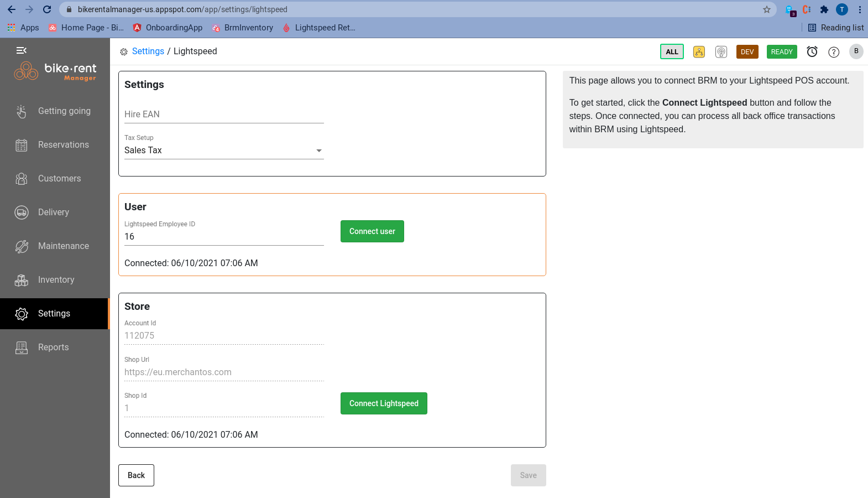Click the Account Id field

point(224,336)
